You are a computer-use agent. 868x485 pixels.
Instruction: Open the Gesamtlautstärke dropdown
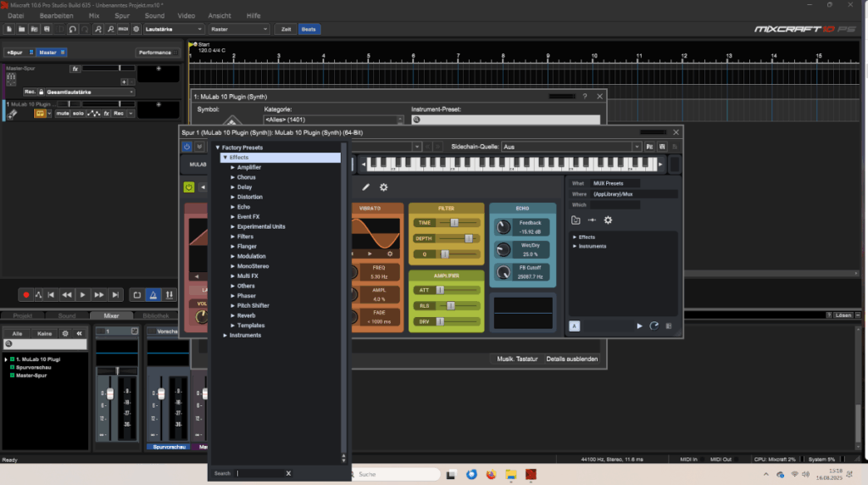[90, 92]
